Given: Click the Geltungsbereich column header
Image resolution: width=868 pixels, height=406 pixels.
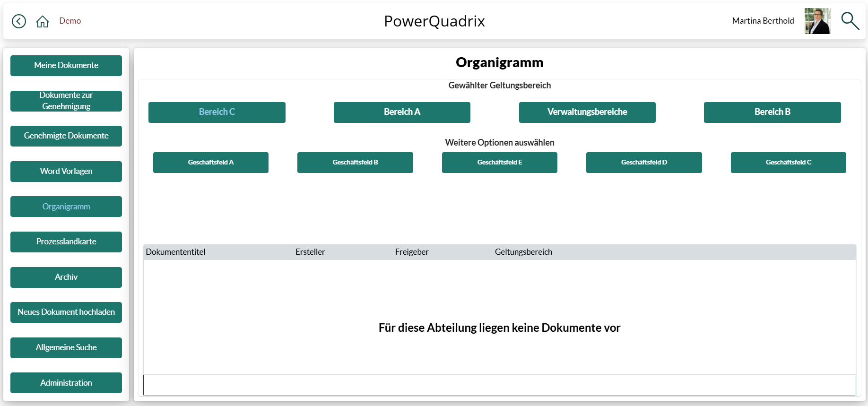Looking at the screenshot, I should (x=523, y=252).
